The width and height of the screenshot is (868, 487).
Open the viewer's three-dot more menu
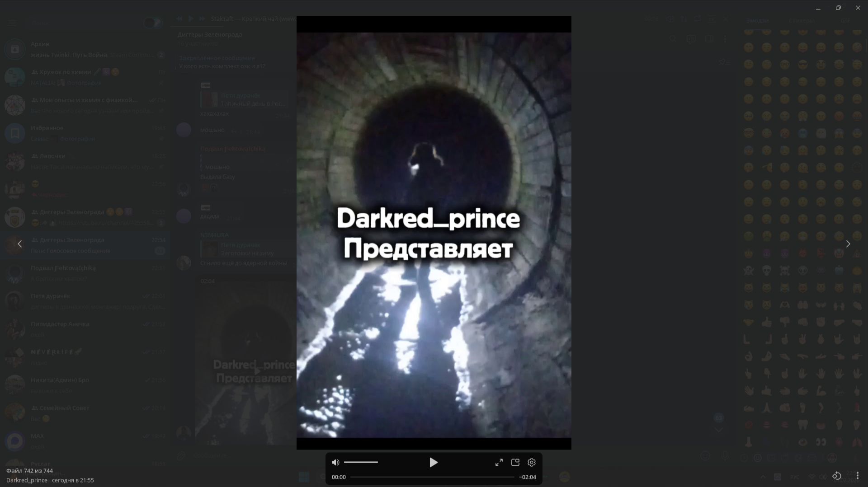coord(858,476)
